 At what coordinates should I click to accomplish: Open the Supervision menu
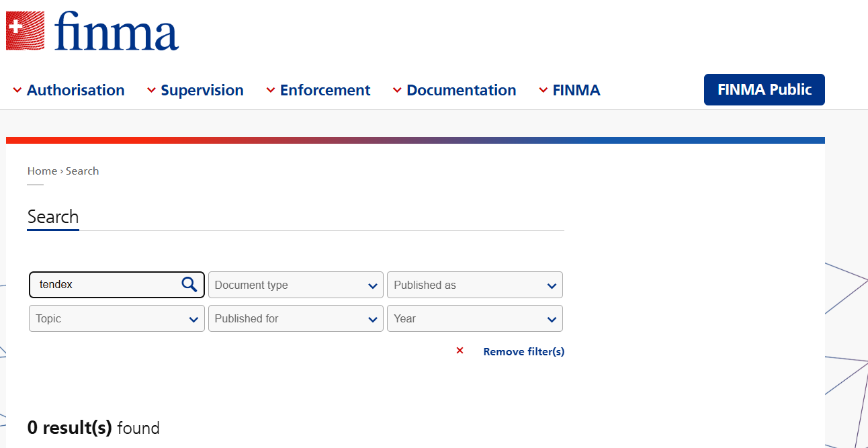[x=202, y=90]
